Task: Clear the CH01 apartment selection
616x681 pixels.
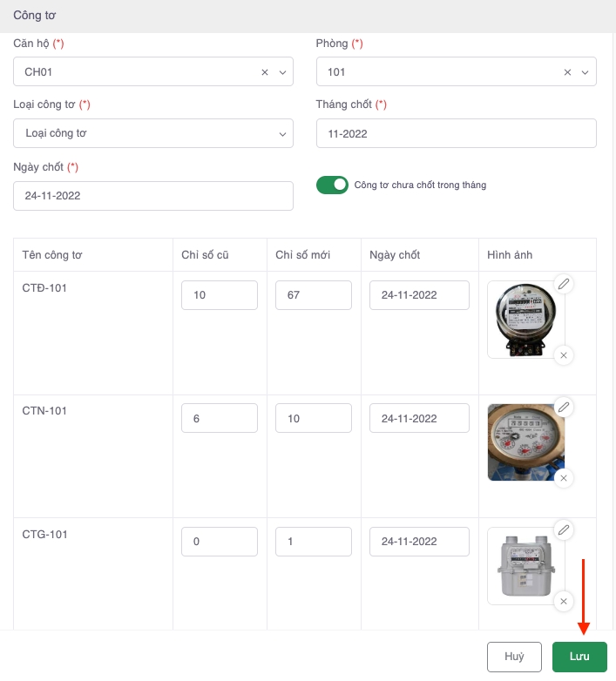Action: (265, 72)
